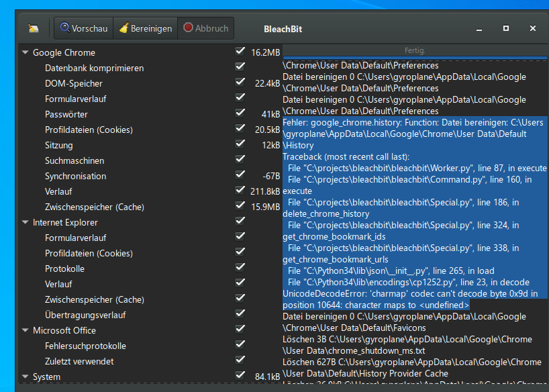549x392 pixels.
Task: Click the 84.1kB size value
Action: click(268, 377)
